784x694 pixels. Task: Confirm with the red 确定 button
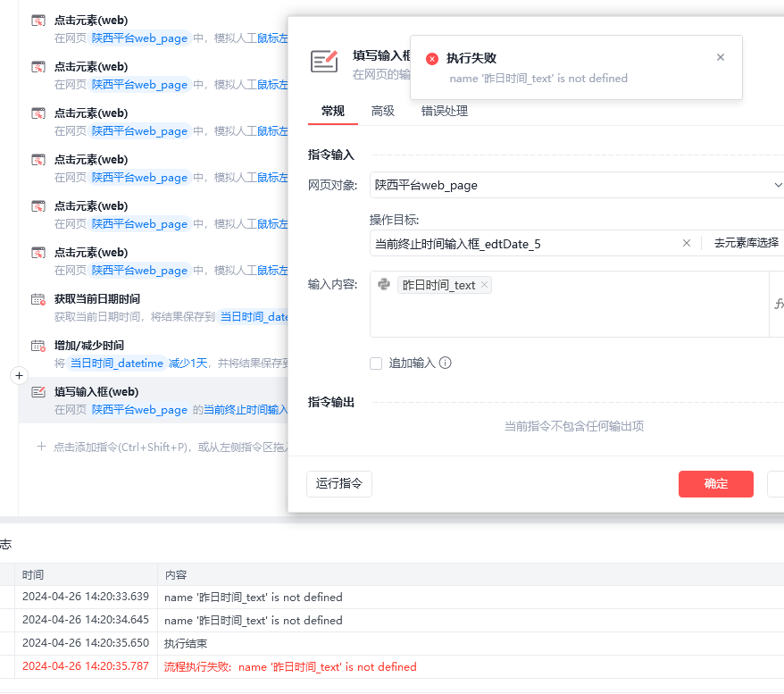point(715,483)
